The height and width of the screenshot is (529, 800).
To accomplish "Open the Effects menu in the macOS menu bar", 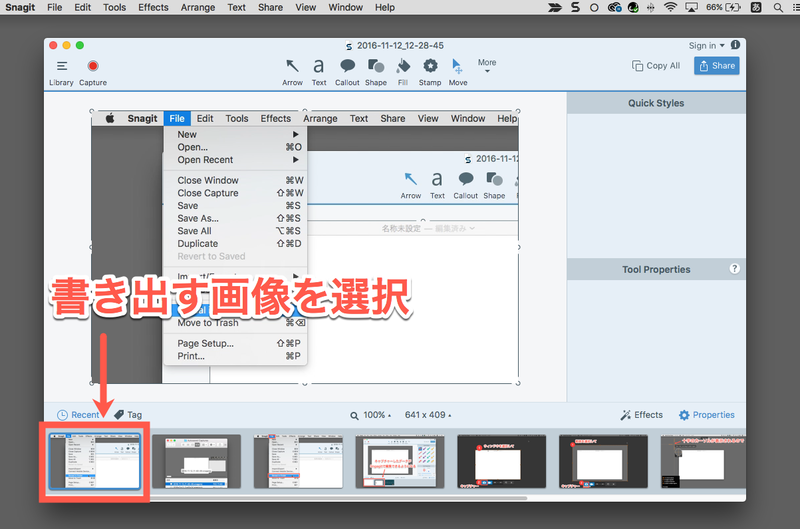I will pos(153,7).
